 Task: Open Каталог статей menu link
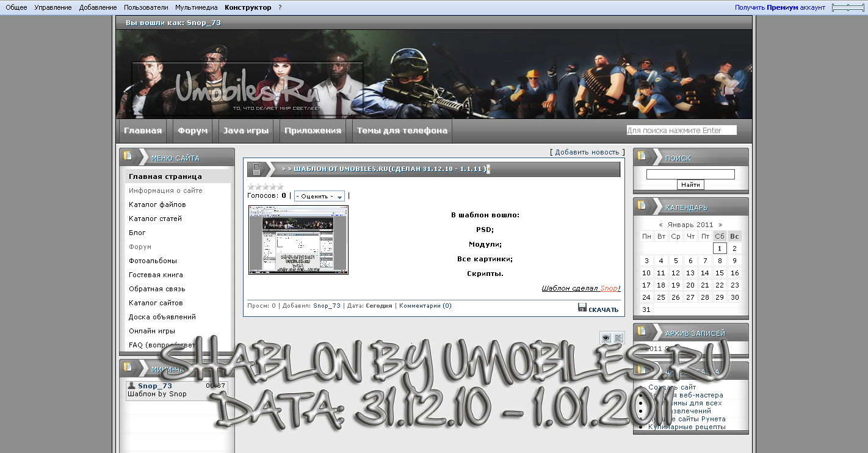pyautogui.click(x=155, y=219)
